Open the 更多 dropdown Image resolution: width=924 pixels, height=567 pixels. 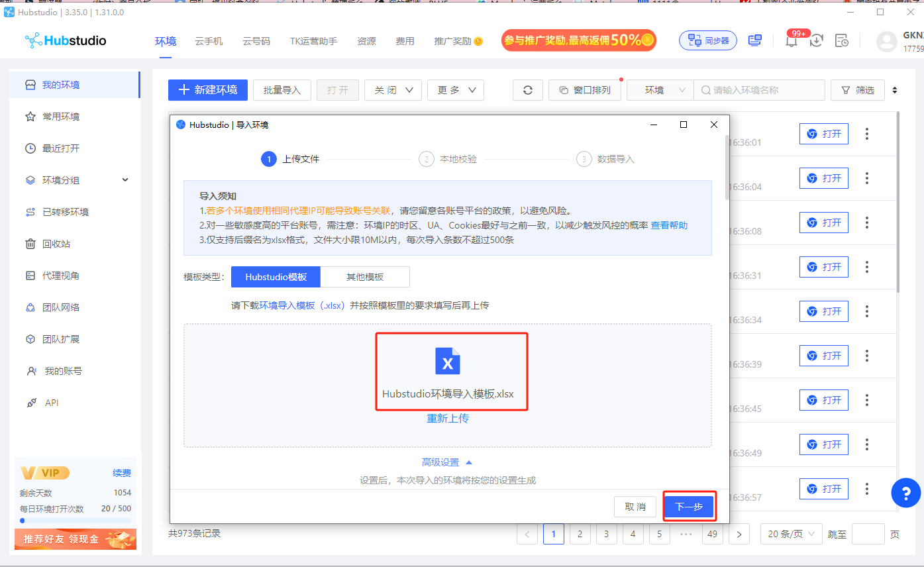click(x=456, y=90)
